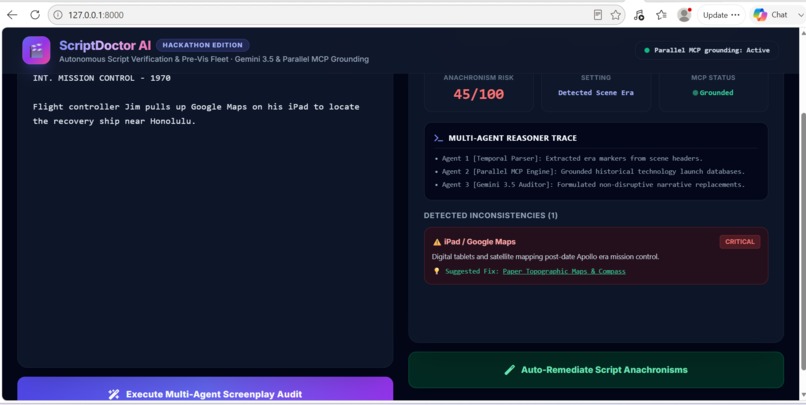The image size is (806, 405).
Task: Click the HACKATHON EDITION badge
Action: click(x=203, y=45)
